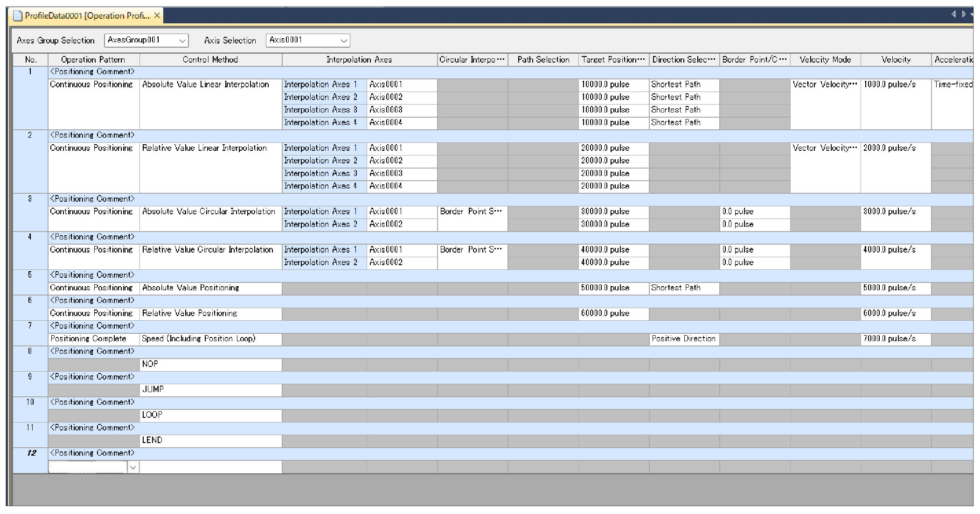
Task: Click the Positioning Complete operation pattern cell
Action: pyautogui.click(x=94, y=339)
